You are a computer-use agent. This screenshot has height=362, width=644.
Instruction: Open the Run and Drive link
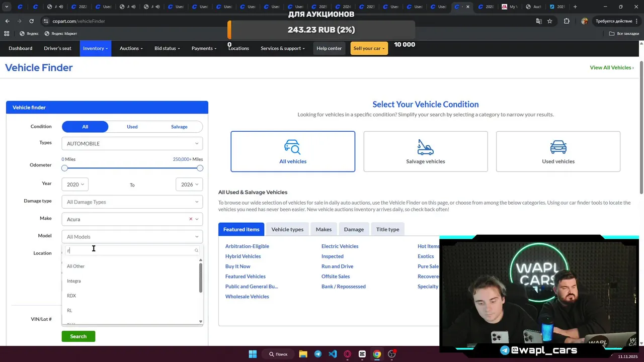click(337, 266)
